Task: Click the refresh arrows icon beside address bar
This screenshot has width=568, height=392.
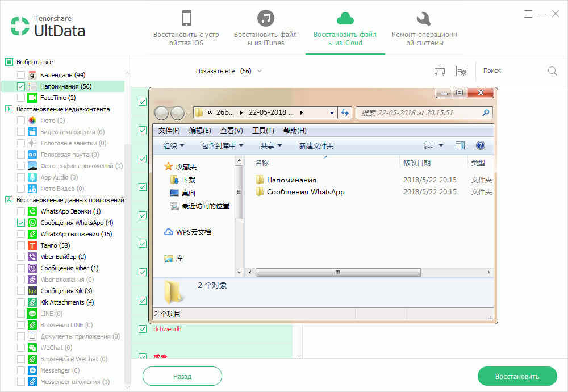Action: click(345, 112)
